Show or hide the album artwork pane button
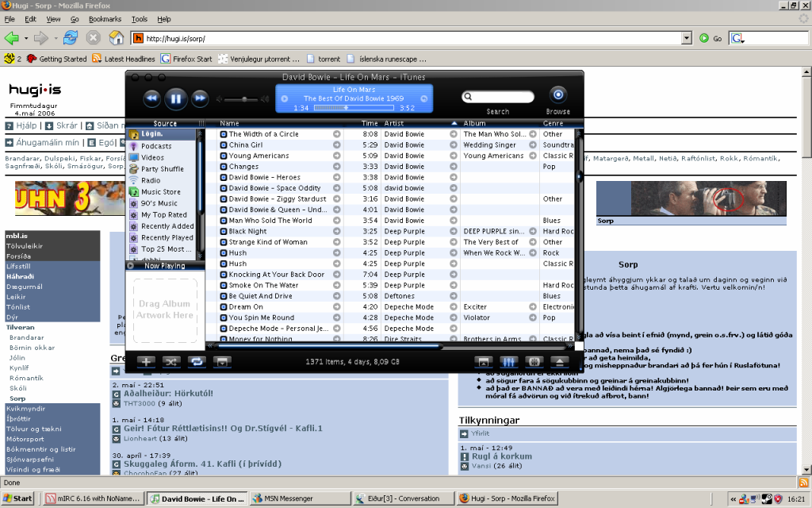 (x=222, y=362)
